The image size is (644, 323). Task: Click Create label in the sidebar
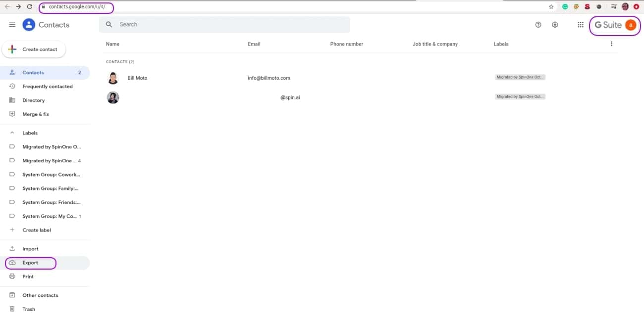pos(36,230)
